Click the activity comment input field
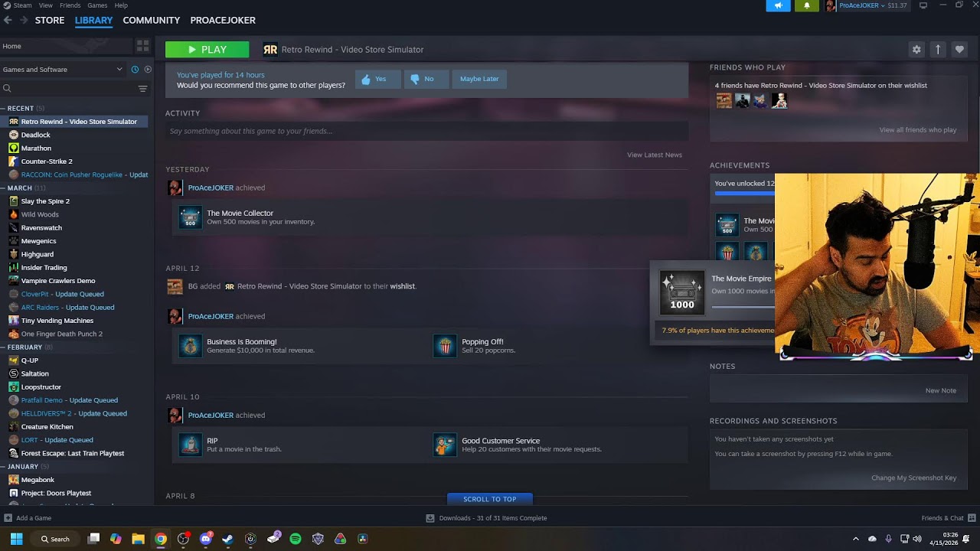 pos(426,131)
